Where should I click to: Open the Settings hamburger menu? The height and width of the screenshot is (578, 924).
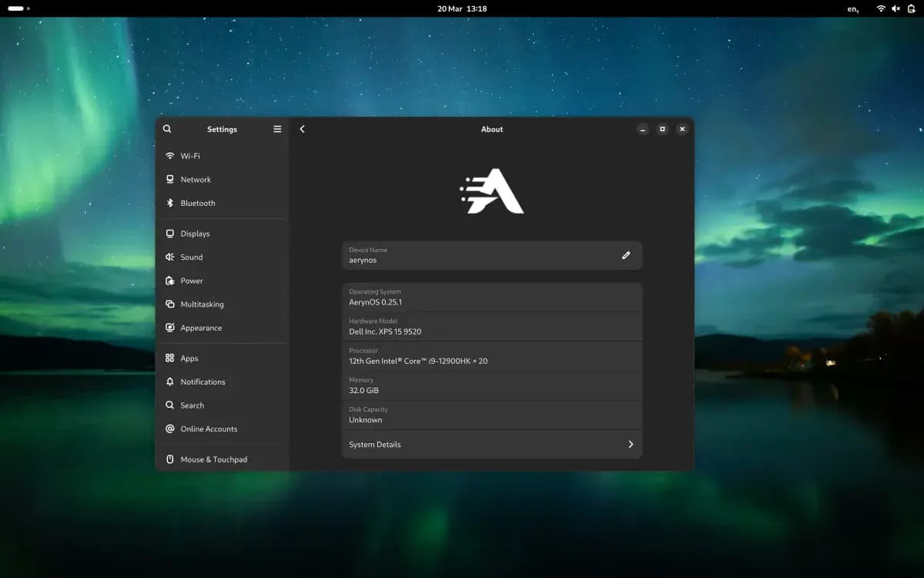point(276,129)
